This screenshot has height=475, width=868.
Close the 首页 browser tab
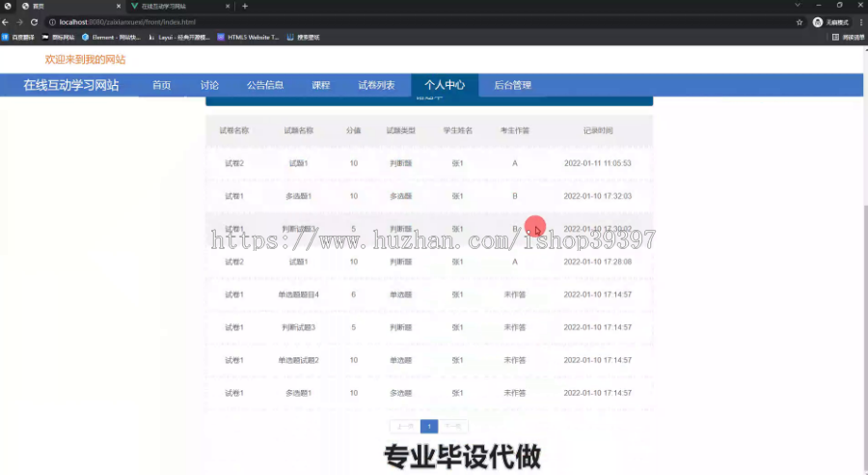point(118,6)
